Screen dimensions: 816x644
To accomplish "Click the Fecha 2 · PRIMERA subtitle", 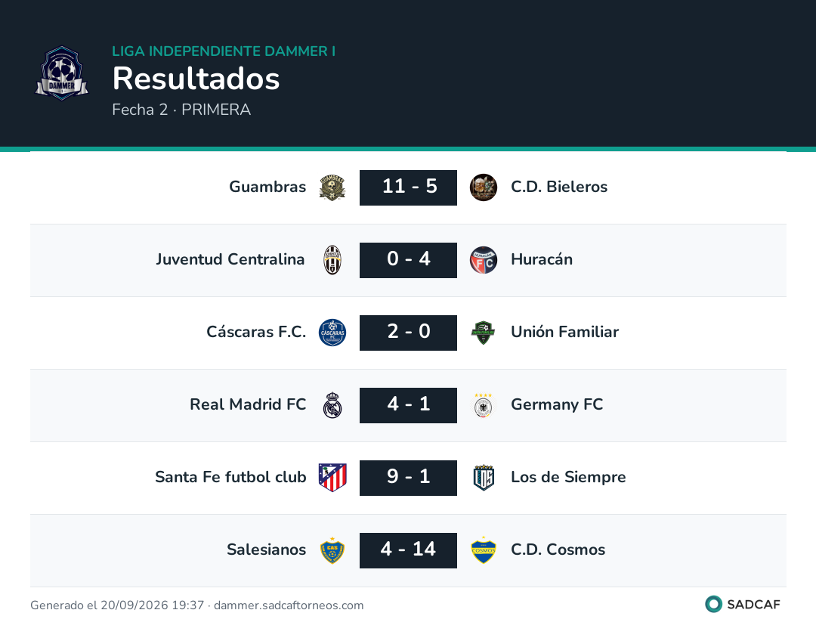I will point(181,110).
